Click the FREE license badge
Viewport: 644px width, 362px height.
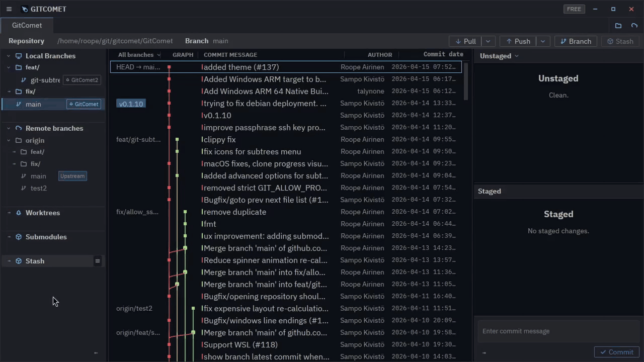(574, 9)
